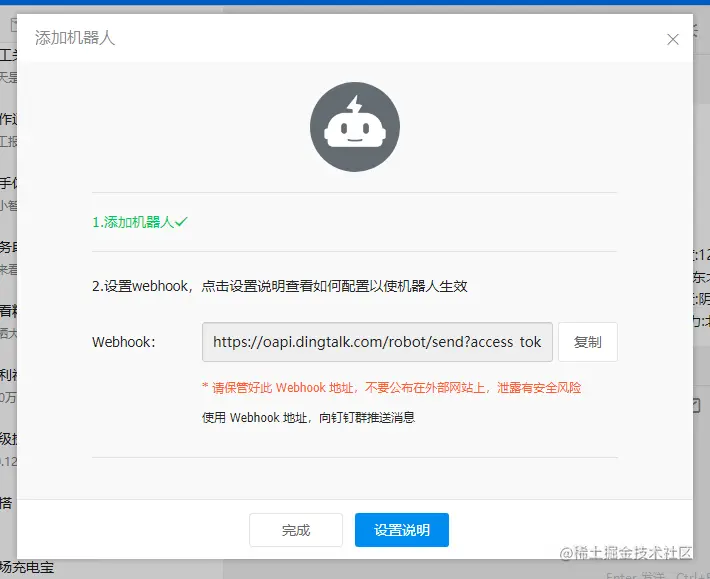The image size is (710, 579).
Task: Click the 1.添加机器人 step text
Action: (133, 222)
